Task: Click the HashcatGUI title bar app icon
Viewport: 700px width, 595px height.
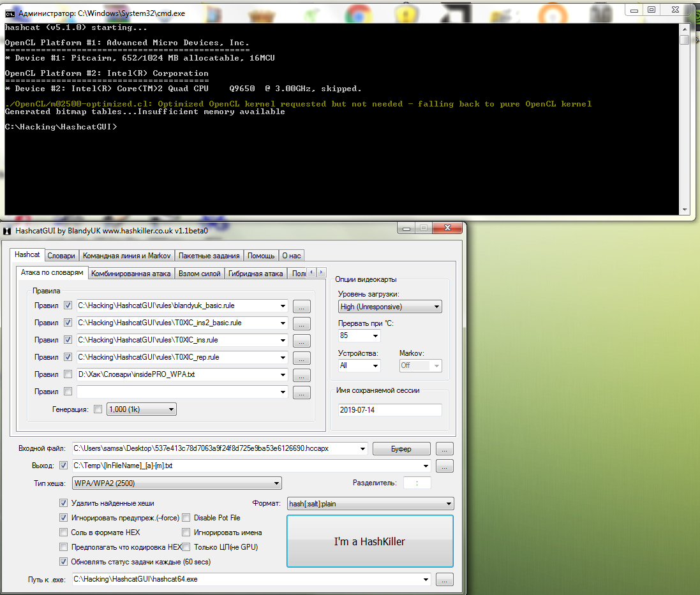Action: pos(7,230)
